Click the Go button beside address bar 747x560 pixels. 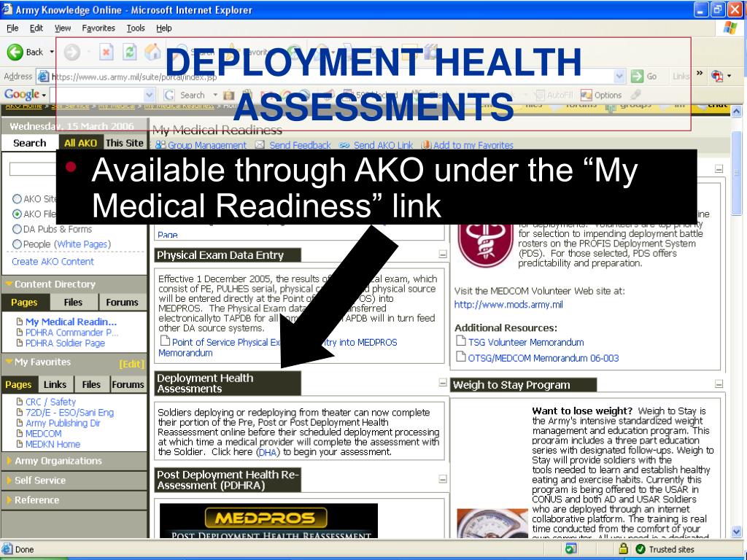pyautogui.click(x=643, y=76)
